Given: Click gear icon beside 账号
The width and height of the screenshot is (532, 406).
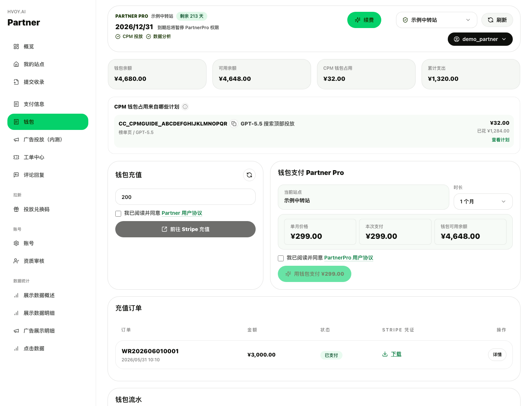Looking at the screenshot, I should [x=16, y=243].
